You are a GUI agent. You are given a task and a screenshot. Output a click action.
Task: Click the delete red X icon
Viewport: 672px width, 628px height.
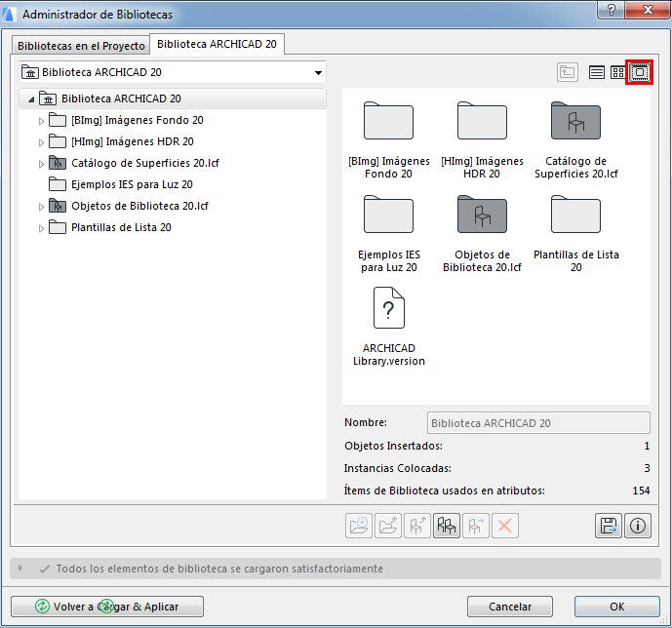click(x=505, y=526)
